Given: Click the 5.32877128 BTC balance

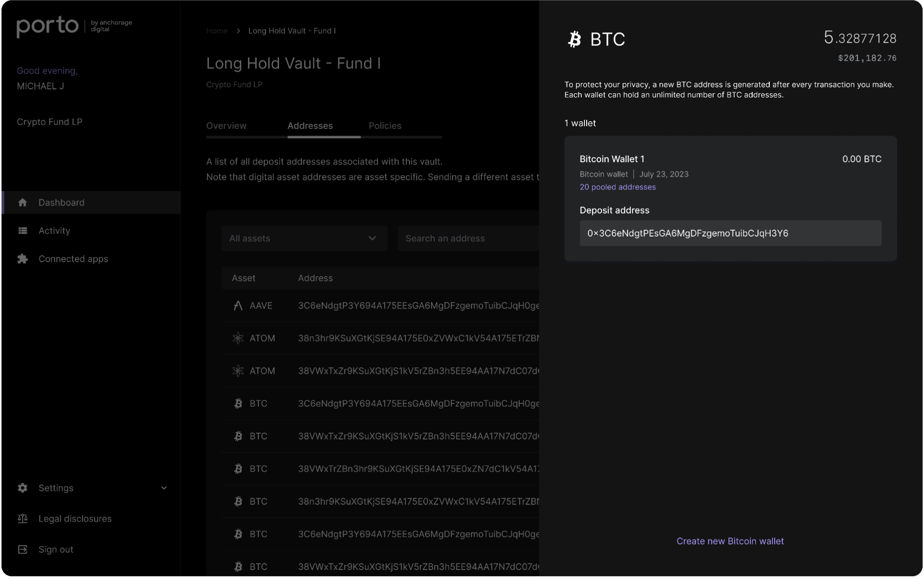Looking at the screenshot, I should click(860, 38).
